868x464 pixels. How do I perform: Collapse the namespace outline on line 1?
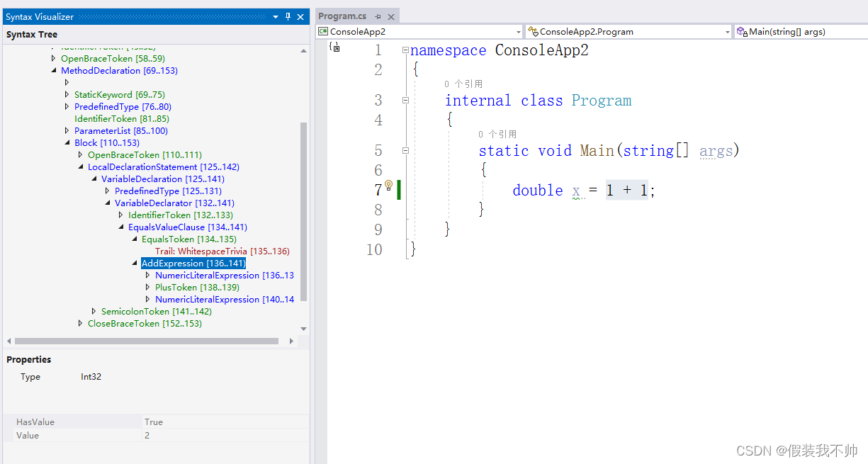pyautogui.click(x=406, y=50)
